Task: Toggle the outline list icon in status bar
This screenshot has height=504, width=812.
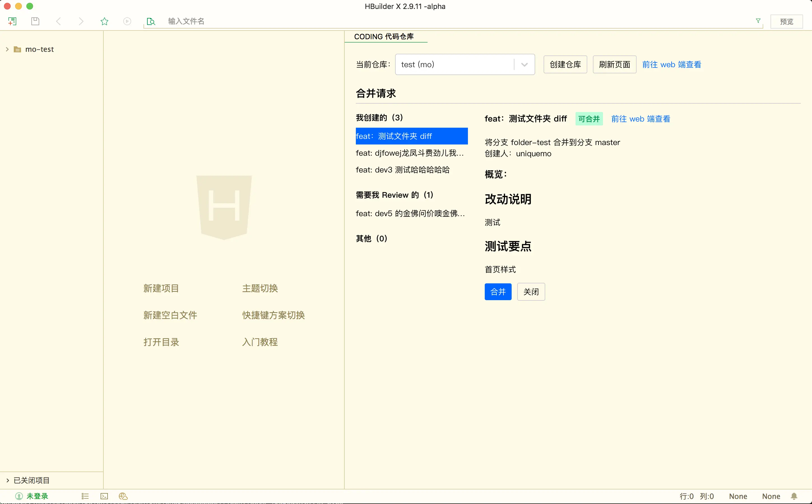Action: point(85,496)
